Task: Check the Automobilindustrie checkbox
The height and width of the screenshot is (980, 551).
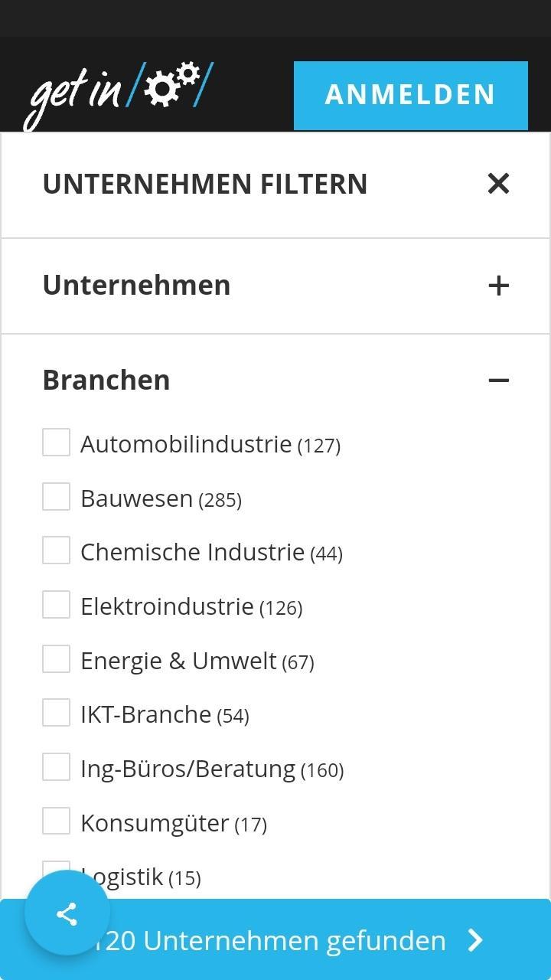Action: pyautogui.click(x=56, y=443)
